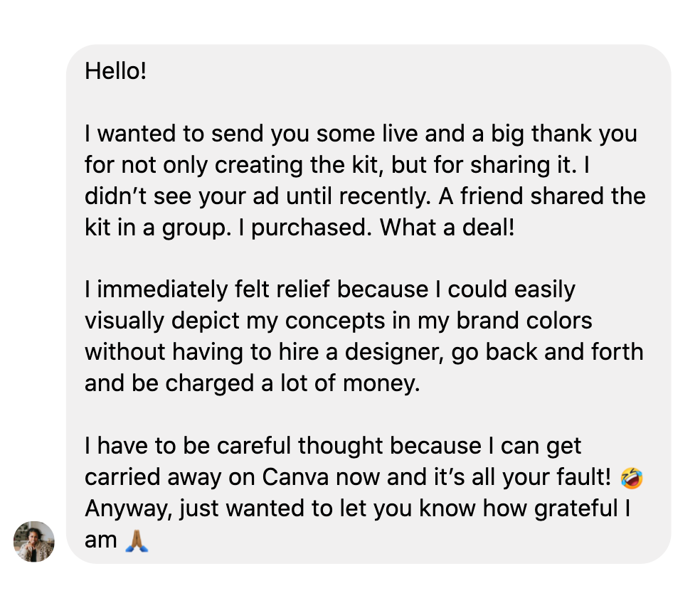
Task: Click the "Hello!" greeting text
Action: [115, 71]
